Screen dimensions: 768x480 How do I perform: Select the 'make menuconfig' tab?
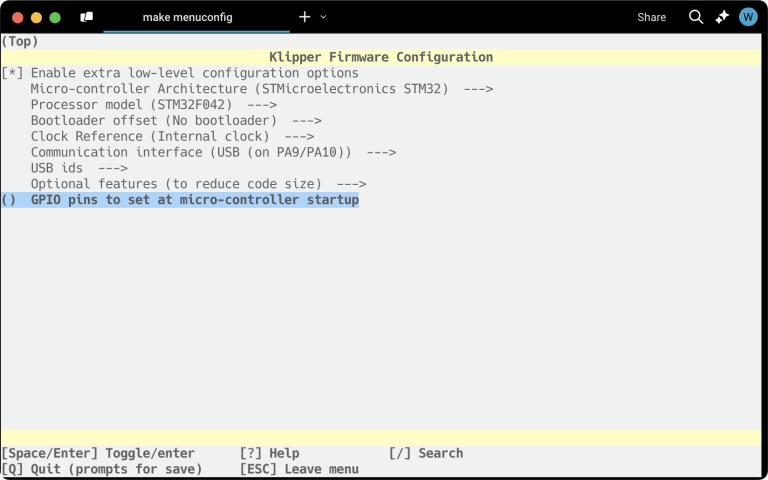[188, 17]
